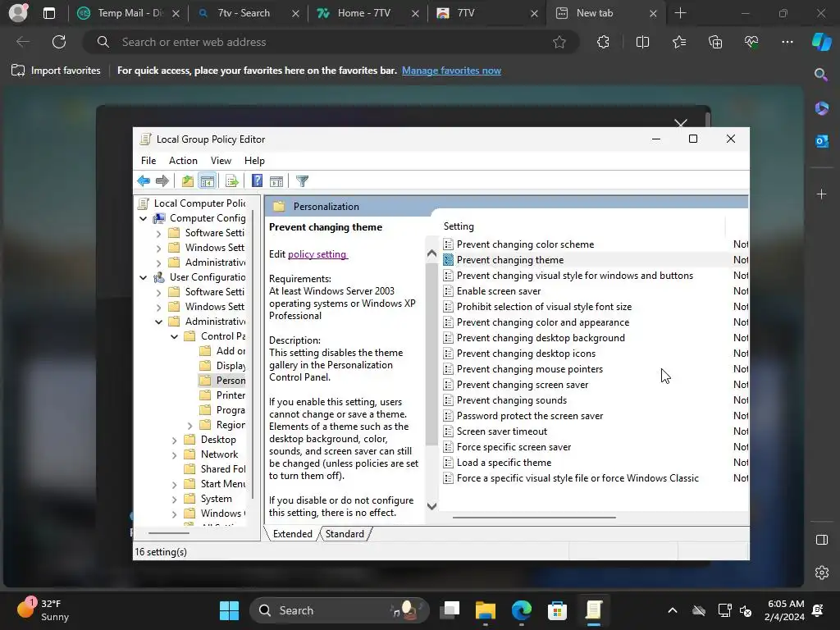
Task: Click the taskbar Search box
Action: point(340,610)
